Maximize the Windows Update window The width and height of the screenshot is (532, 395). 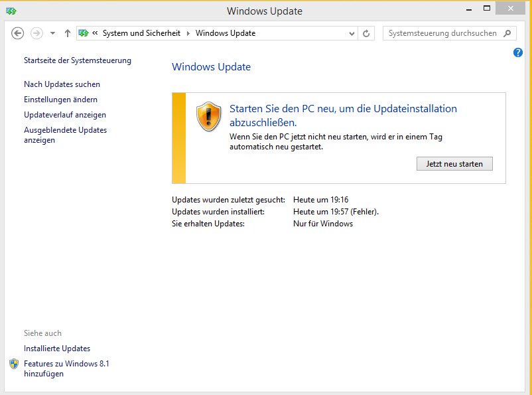[486, 9]
